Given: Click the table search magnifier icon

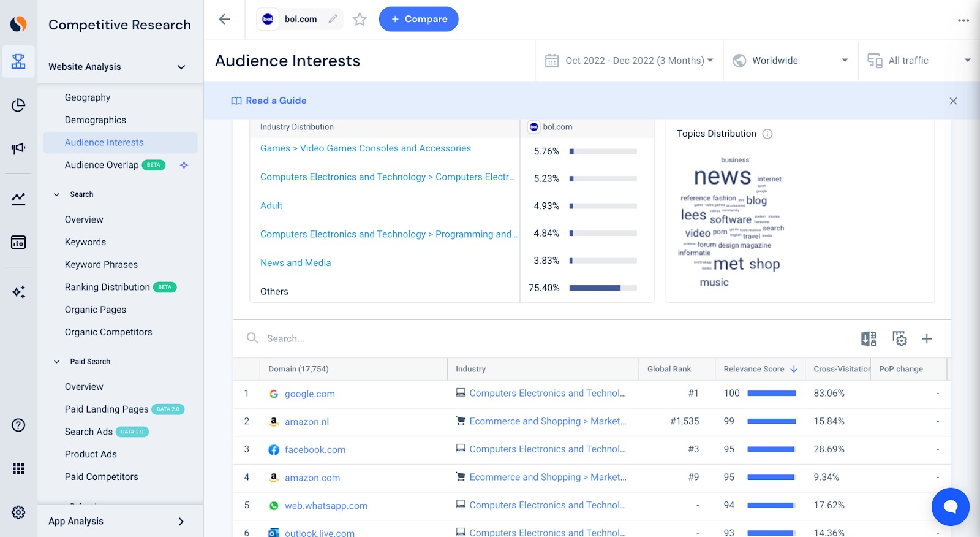Looking at the screenshot, I should [x=252, y=338].
